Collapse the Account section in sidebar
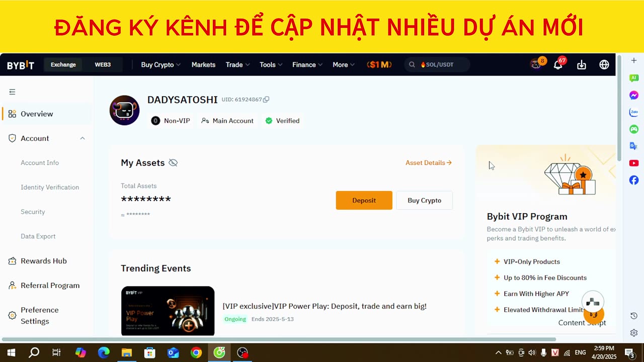644x362 pixels. 83,138
